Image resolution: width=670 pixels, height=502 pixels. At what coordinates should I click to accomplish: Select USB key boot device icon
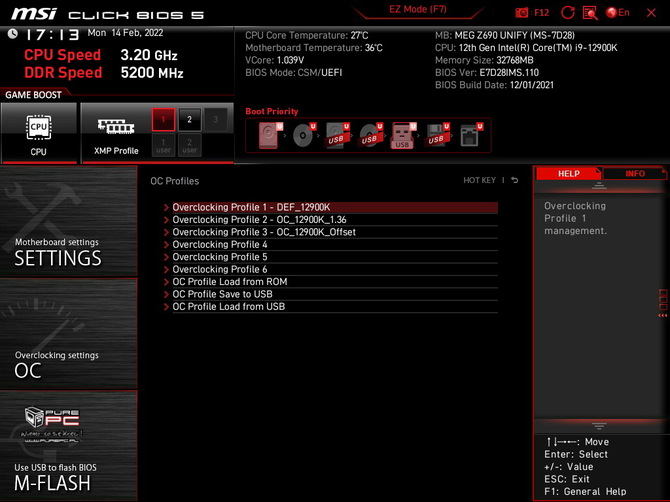point(403,135)
